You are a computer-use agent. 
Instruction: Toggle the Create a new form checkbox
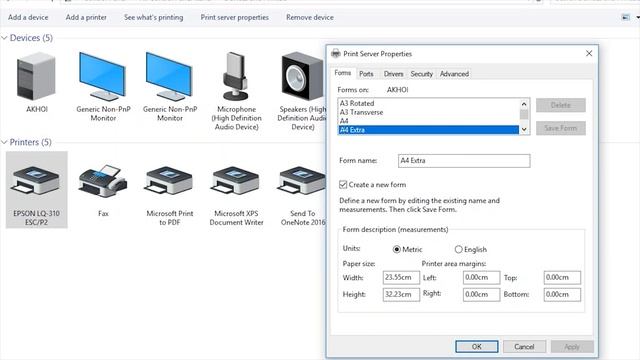click(343, 184)
